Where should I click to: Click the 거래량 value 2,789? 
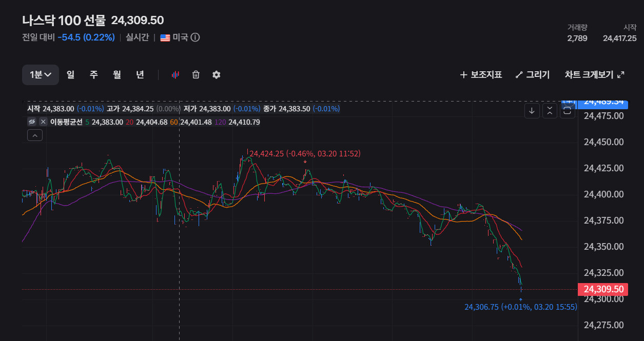coord(577,38)
